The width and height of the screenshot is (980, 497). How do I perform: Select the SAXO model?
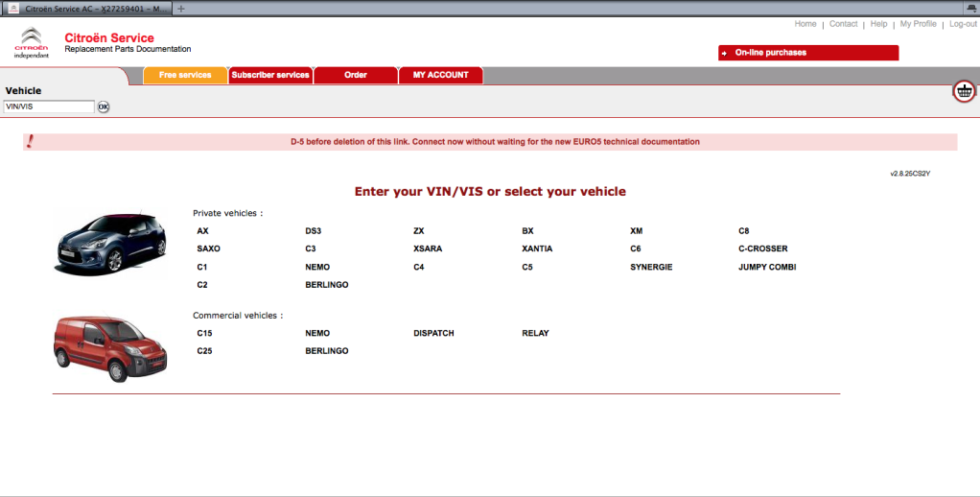coord(208,248)
